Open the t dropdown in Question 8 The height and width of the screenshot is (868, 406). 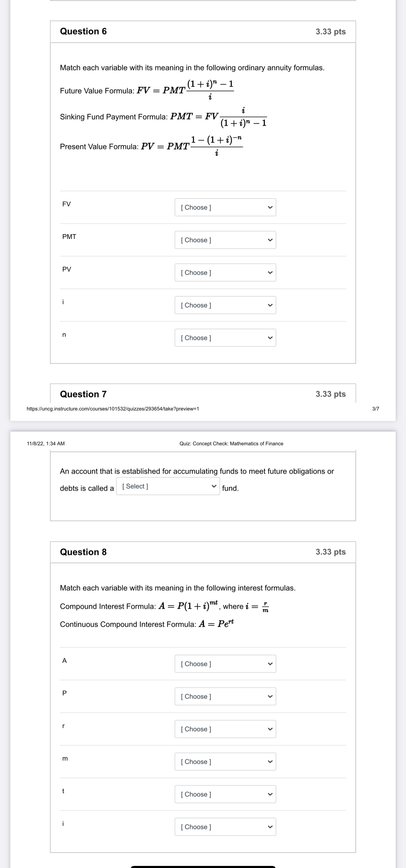[225, 795]
